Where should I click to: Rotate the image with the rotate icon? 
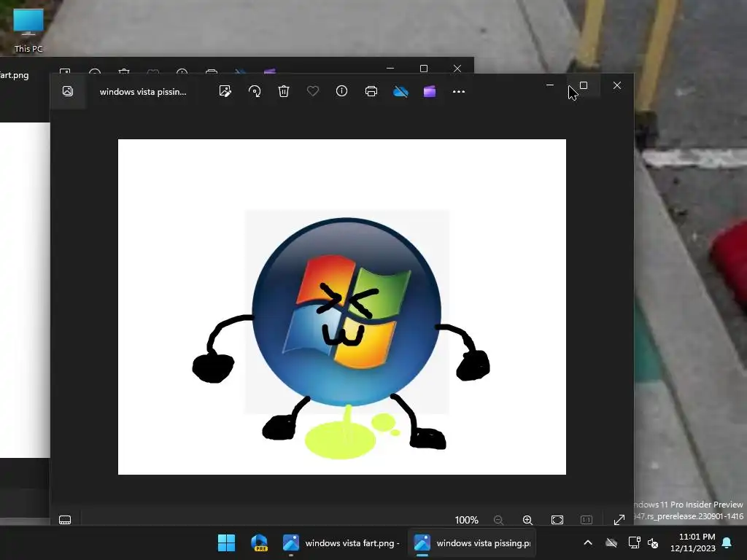pyautogui.click(x=255, y=91)
